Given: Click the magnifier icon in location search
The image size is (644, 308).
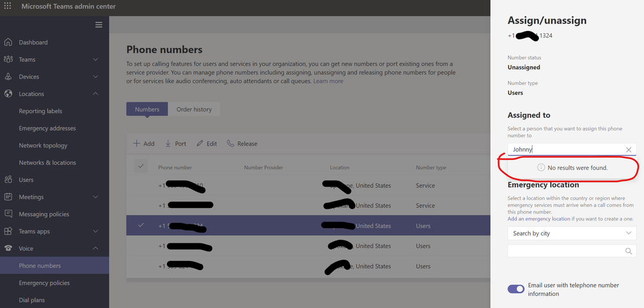Looking at the screenshot, I should pos(629,251).
